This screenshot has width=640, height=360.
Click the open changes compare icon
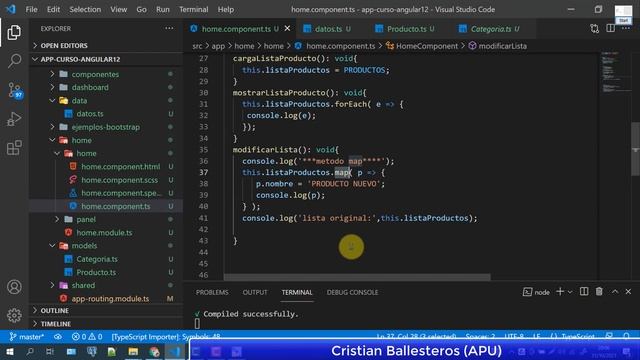[x=594, y=29]
